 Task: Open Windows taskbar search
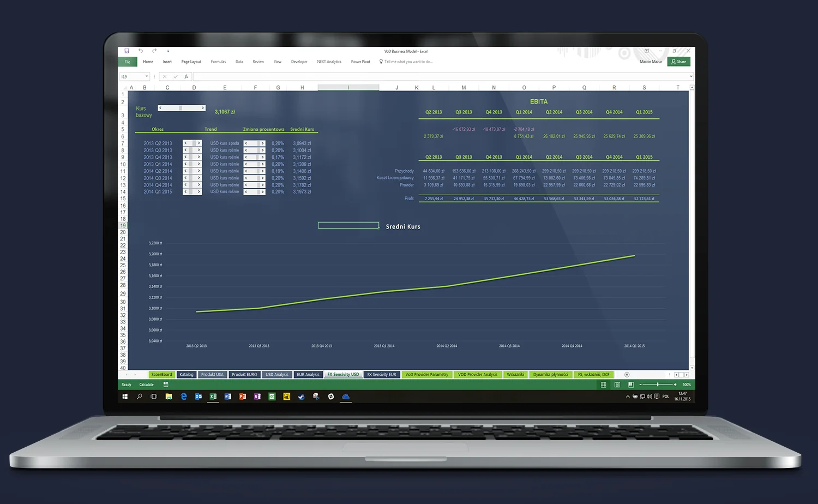tap(140, 397)
